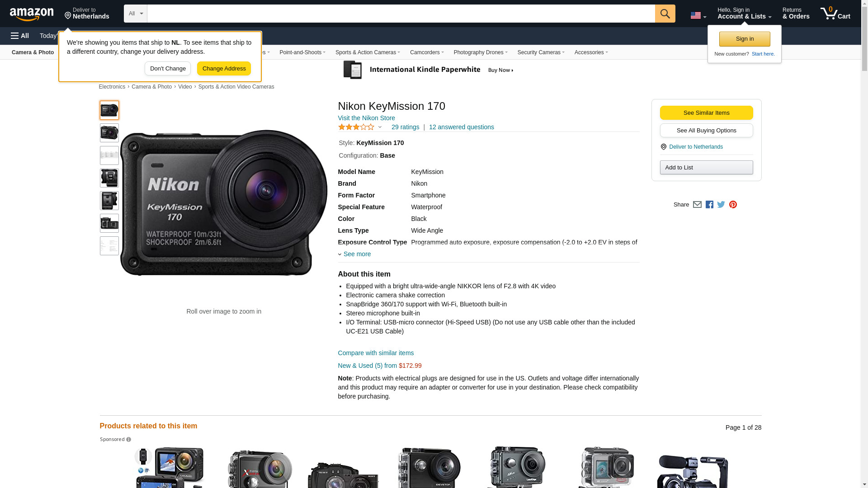Screen dimensions: 868x488
Task: Select the second camera thumbnail image
Action: pyautogui.click(x=109, y=133)
